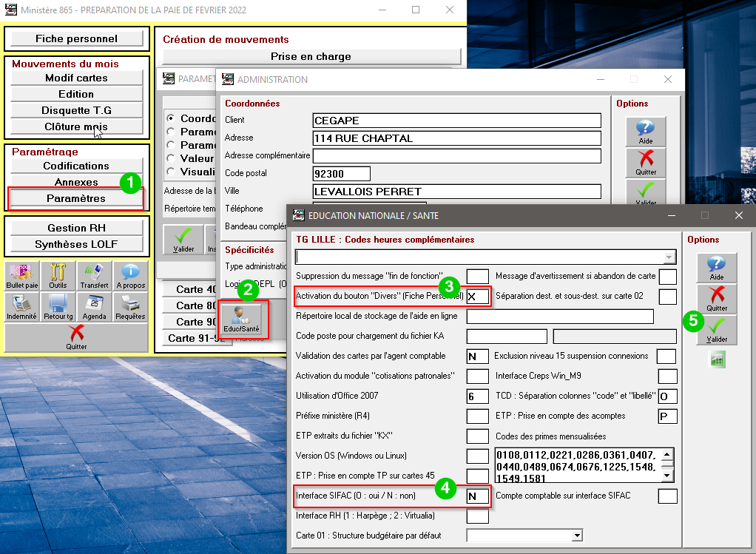Open the Paramètres menu button
Viewport: 756px width, 554px height.
coord(75,199)
